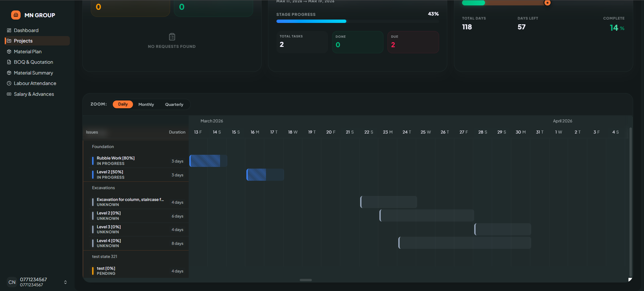Select the Monthly zoom option
Viewport: 644px width, 291px height.
146,105
